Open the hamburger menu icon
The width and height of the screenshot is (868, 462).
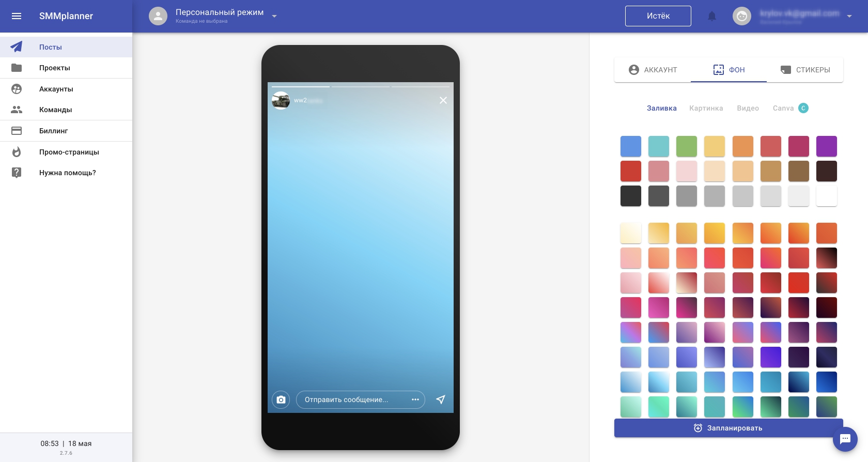click(17, 16)
